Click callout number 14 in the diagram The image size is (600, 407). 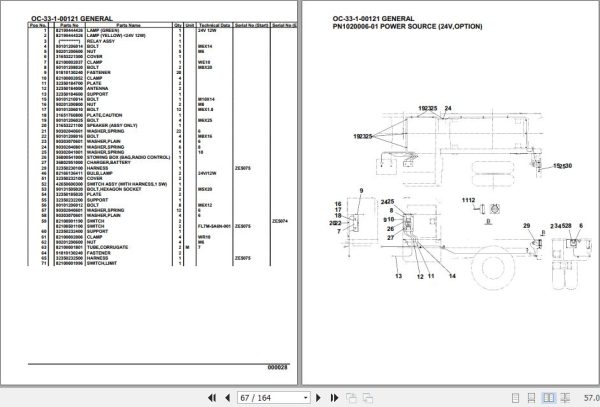452,276
